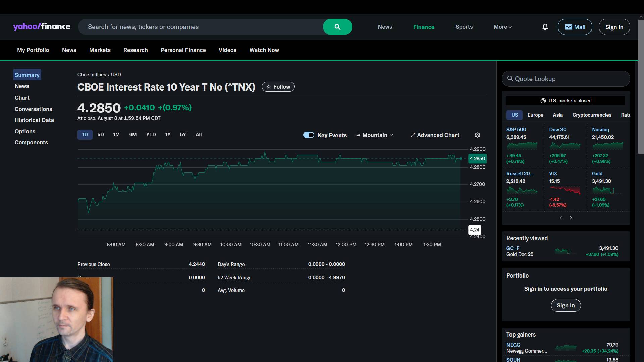The image size is (644, 362).
Task: Open Advanced Chart expand icon
Action: pos(413,135)
